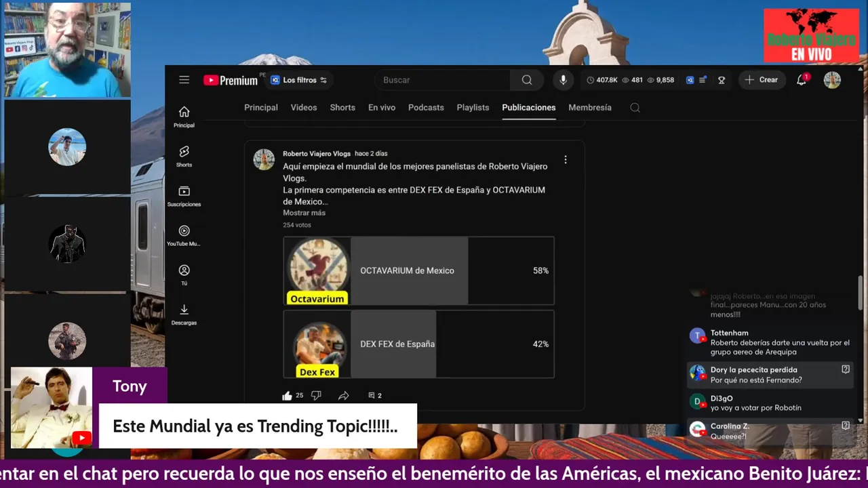Viewport: 868px width, 488px height.
Task: Click the trophy icon in top bar
Action: [x=722, y=80]
